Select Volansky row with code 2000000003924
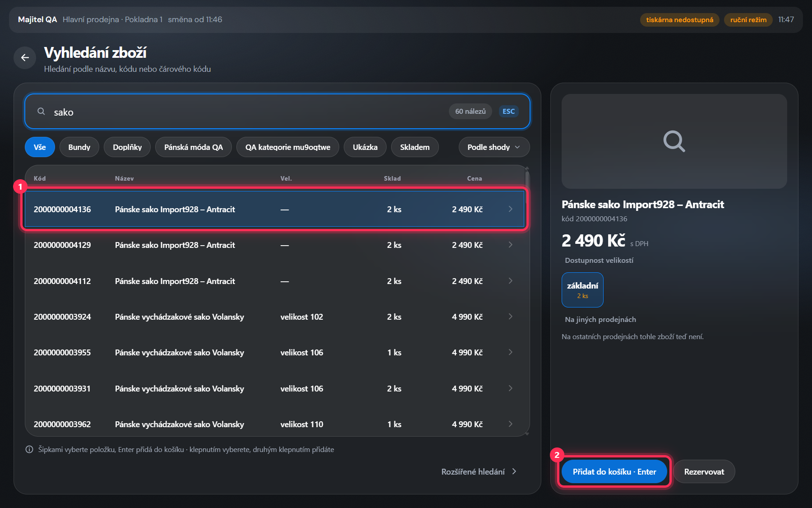 [275, 317]
